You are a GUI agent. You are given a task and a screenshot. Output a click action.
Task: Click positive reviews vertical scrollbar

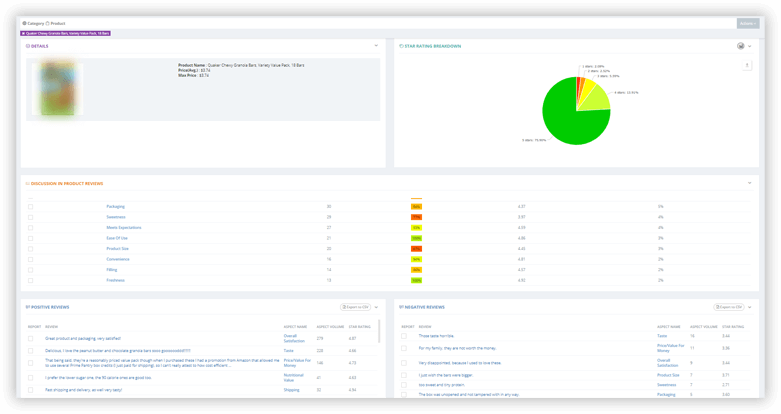pyautogui.click(x=380, y=331)
